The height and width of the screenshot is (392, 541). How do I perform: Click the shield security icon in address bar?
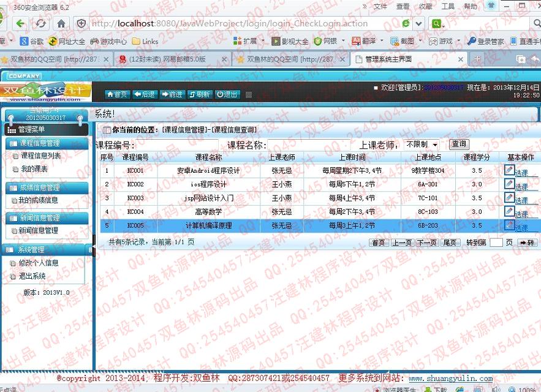81,23
